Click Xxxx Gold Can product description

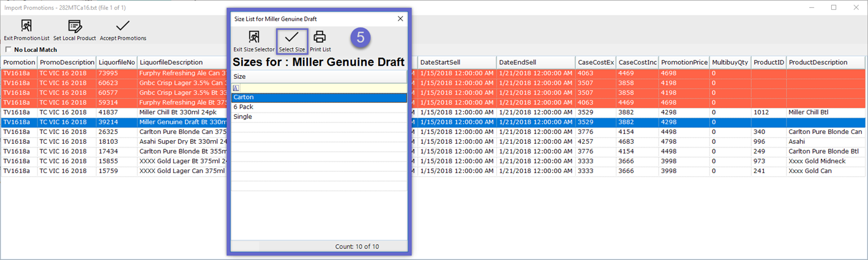(826, 171)
